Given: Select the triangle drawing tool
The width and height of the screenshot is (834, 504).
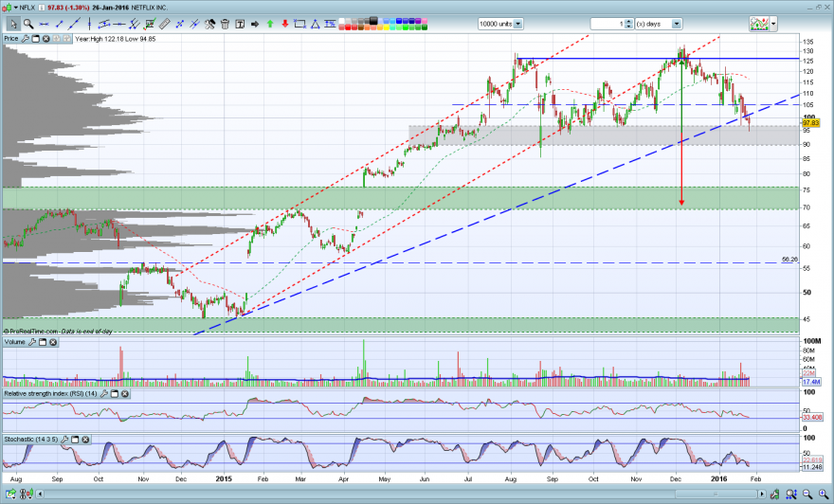Looking at the screenshot, I should coord(315,24).
